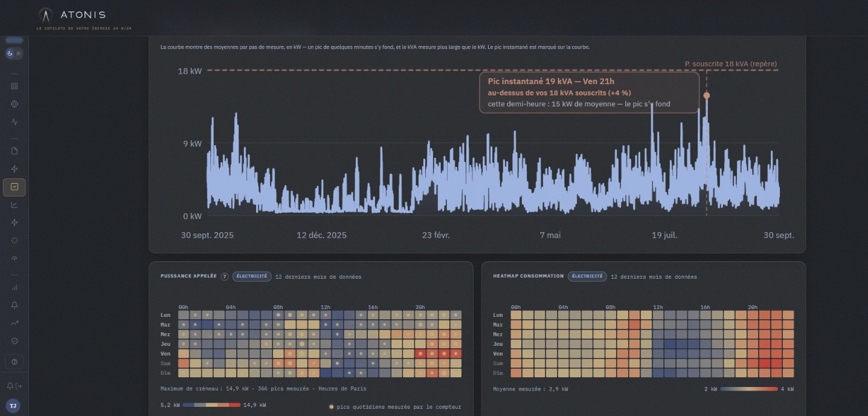
Task: Click pics quotidiens mesurés par le compteur text
Action: (399, 407)
